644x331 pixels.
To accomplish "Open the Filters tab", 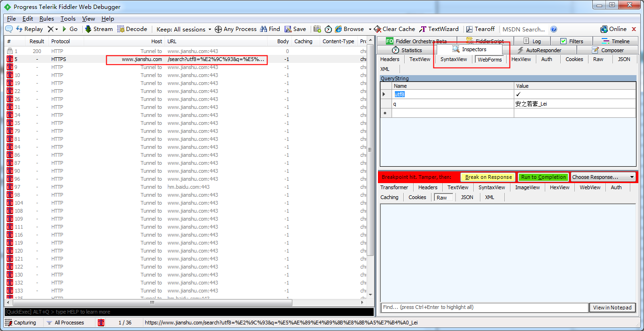I will 572,41.
